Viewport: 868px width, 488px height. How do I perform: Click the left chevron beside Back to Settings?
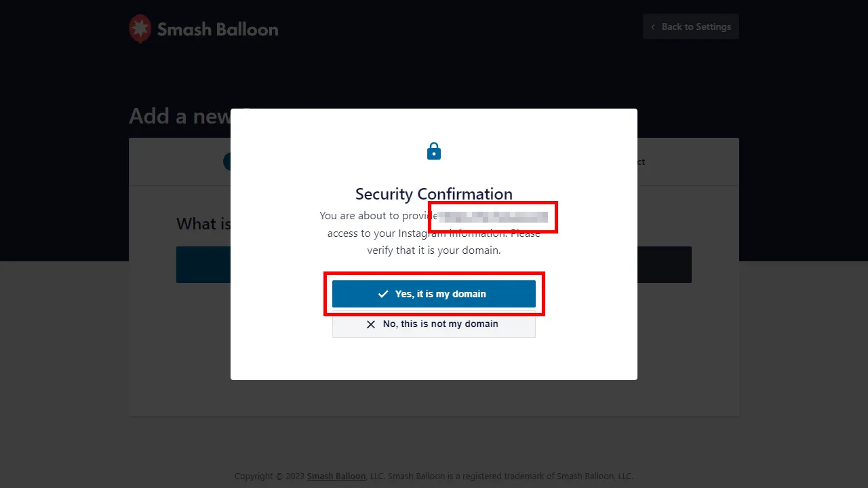click(653, 27)
